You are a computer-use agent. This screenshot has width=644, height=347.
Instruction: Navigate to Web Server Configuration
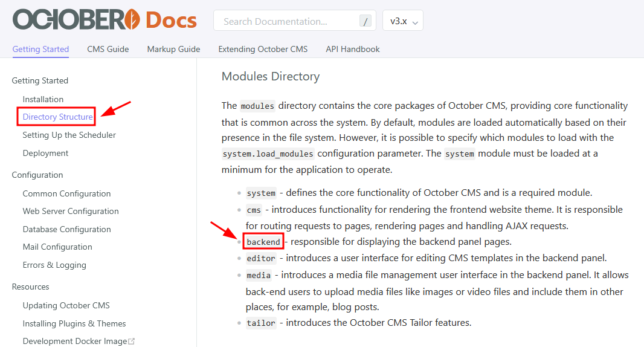[x=71, y=211]
